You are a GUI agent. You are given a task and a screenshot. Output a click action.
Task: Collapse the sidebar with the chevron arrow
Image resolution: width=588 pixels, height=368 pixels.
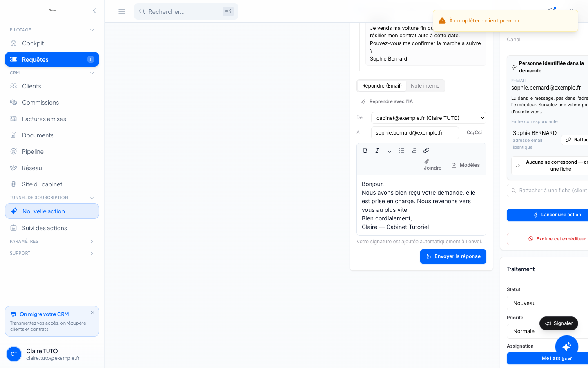click(94, 11)
